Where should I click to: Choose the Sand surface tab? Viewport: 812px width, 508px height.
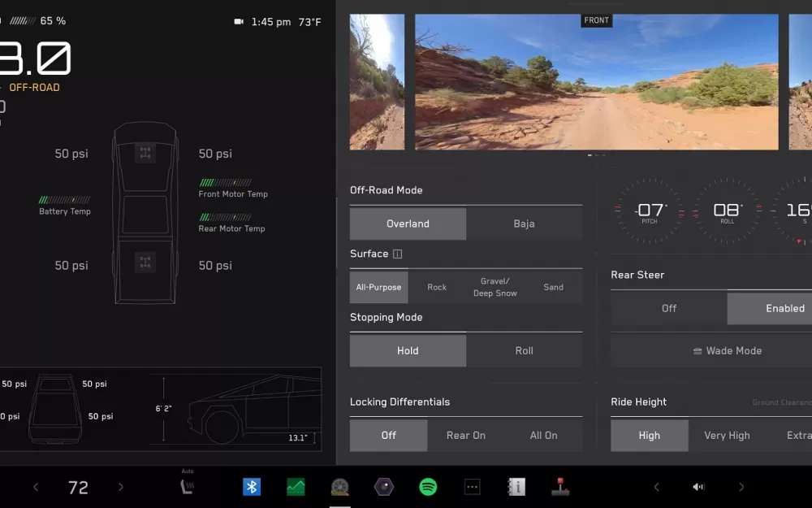pyautogui.click(x=553, y=287)
